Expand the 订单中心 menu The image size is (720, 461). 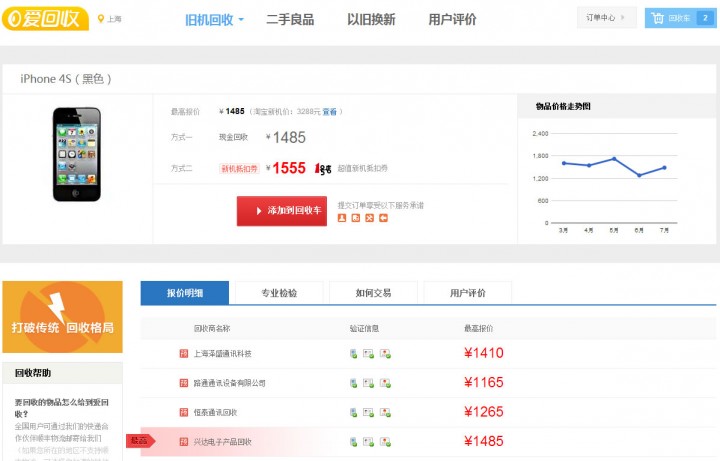[x=606, y=18]
